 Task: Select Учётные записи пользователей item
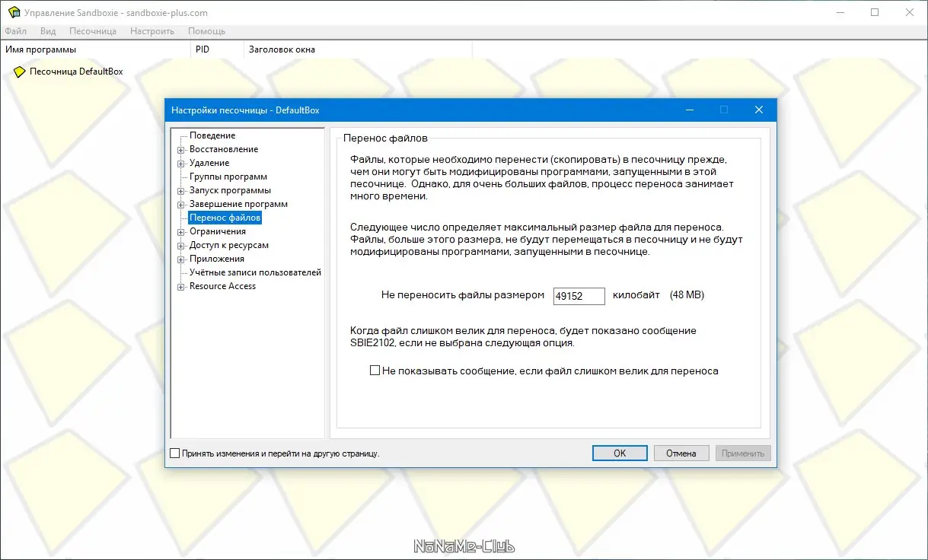tap(256, 272)
